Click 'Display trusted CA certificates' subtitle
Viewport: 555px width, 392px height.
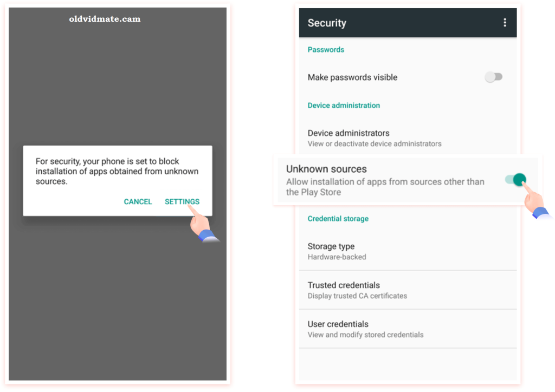[357, 296]
